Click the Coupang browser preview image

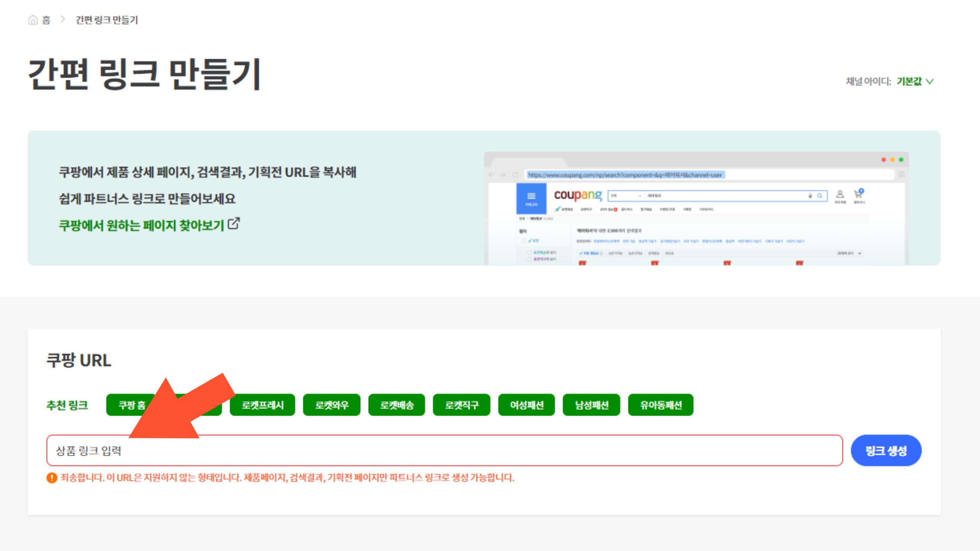coord(696,209)
